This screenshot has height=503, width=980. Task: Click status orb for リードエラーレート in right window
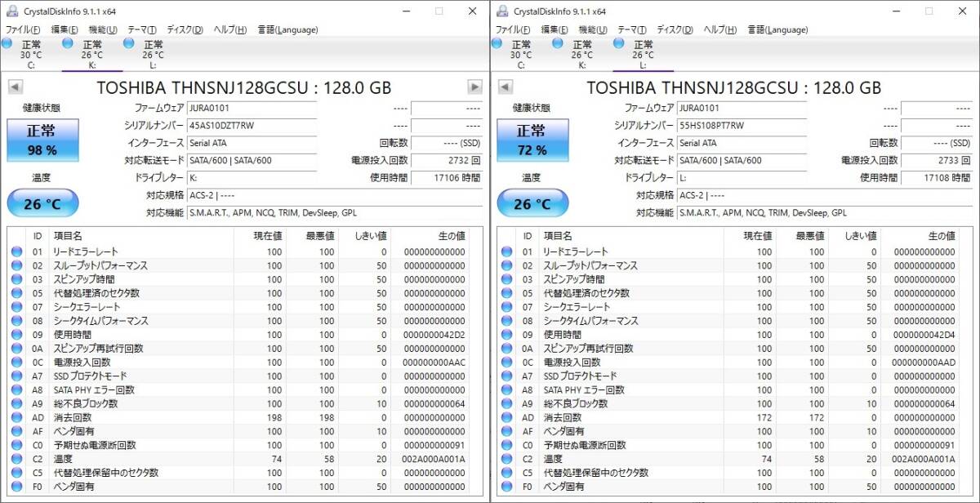tap(506, 252)
